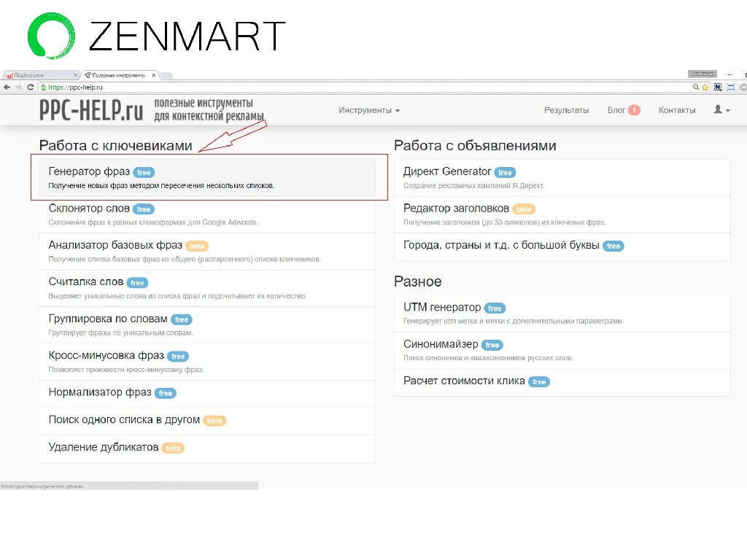Open 'Директ Generator' tool
This screenshot has height=560, width=747.
coord(447,171)
